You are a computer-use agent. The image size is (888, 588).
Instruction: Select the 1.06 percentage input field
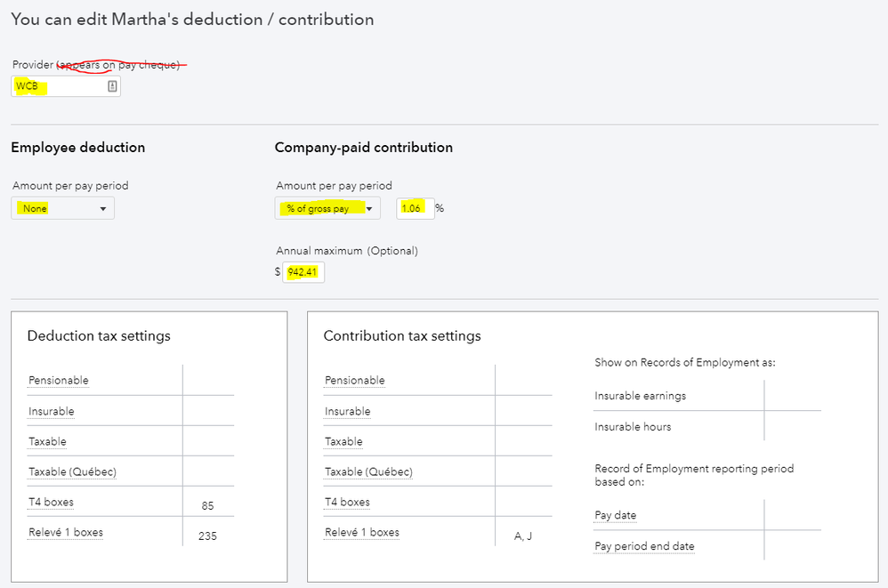click(415, 208)
